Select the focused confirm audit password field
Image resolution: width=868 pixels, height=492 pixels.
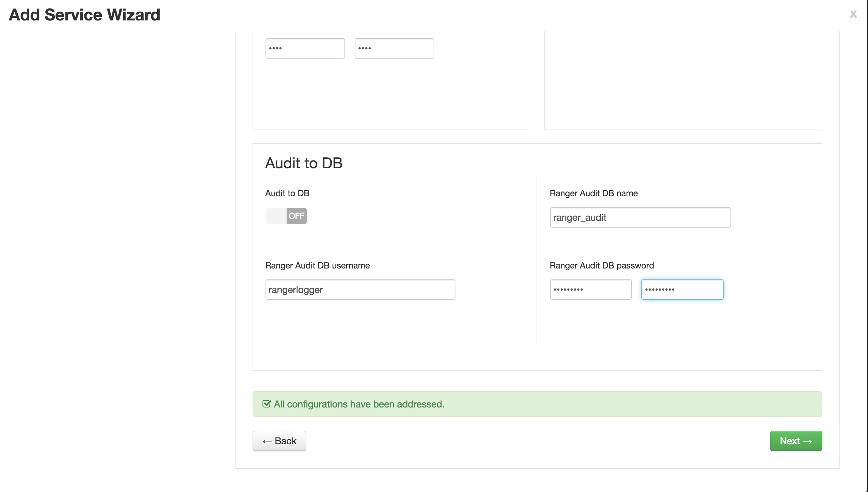[x=682, y=290]
